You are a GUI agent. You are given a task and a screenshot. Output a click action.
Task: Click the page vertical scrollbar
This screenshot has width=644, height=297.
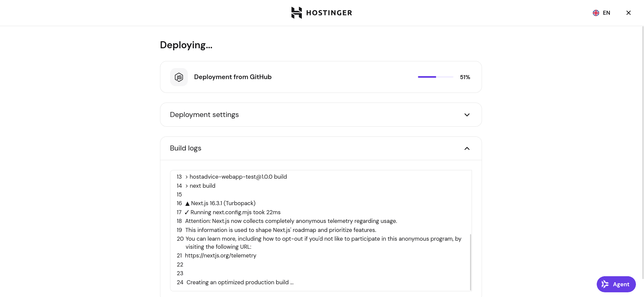pyautogui.click(x=643, y=153)
